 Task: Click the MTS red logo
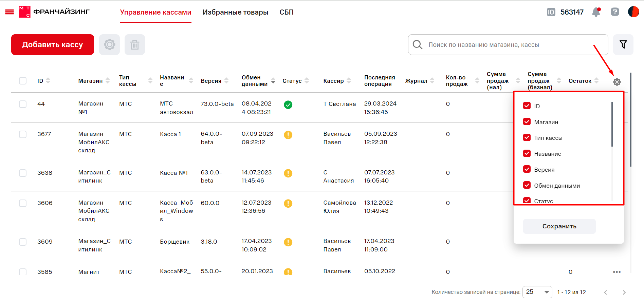click(x=24, y=12)
